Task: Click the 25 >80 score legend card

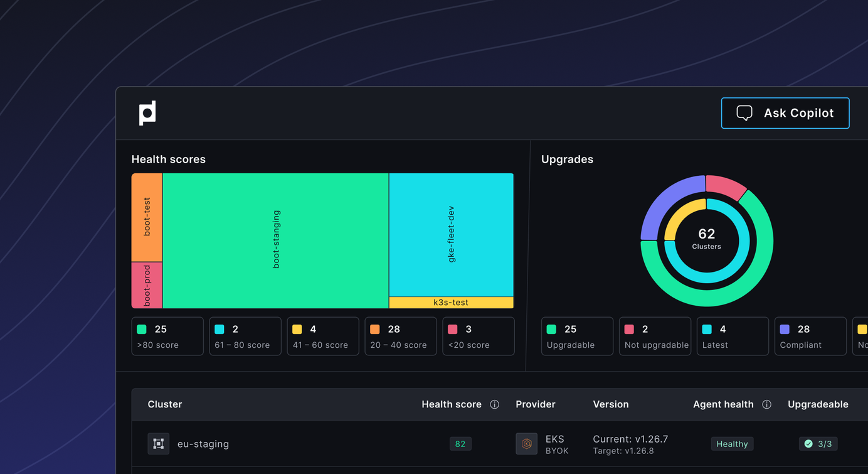Action: click(x=167, y=337)
